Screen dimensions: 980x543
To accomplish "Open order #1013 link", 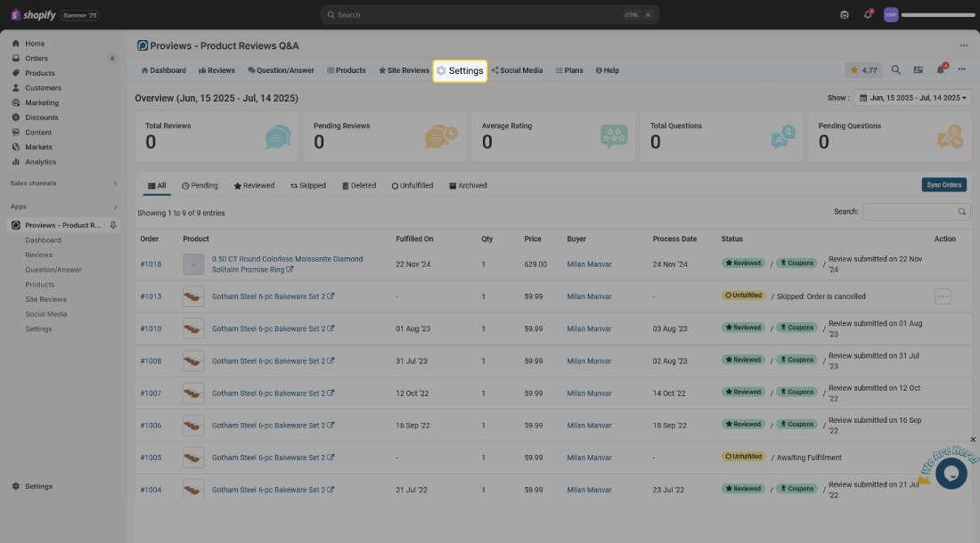I will [151, 296].
